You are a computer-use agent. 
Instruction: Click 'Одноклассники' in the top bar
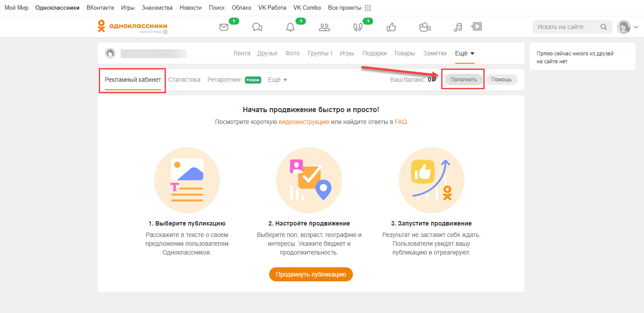(58, 8)
